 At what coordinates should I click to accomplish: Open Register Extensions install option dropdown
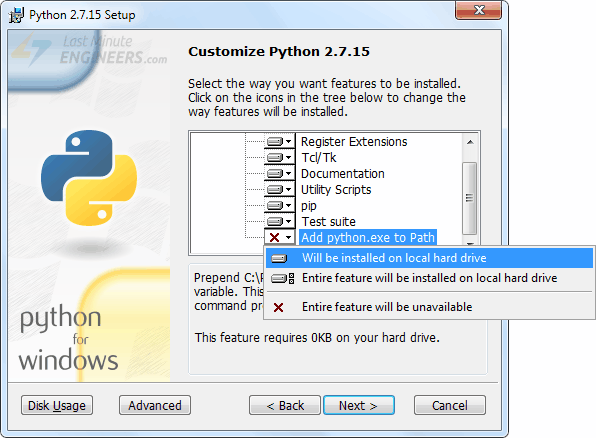(280, 142)
